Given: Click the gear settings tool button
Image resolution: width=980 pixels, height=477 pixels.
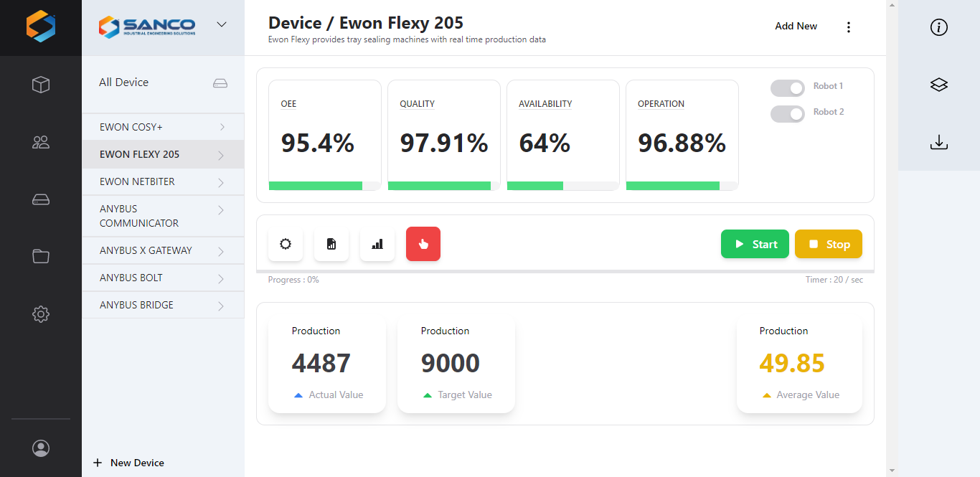Looking at the screenshot, I should click(x=286, y=244).
